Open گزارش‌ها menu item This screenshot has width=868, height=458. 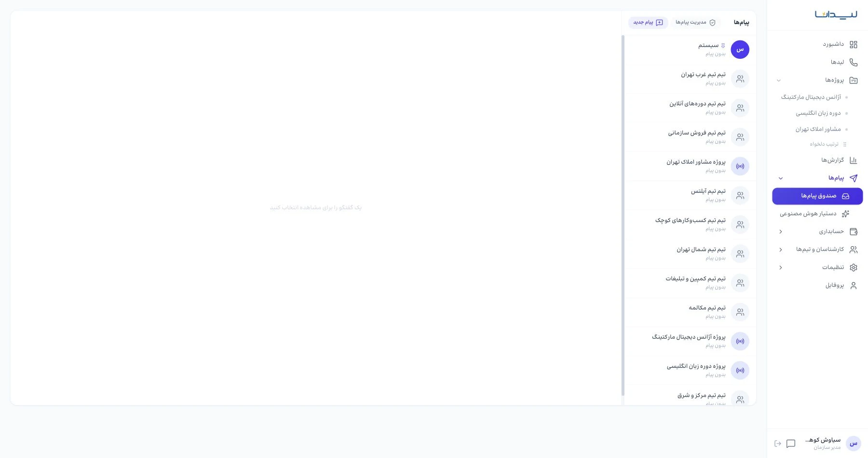tap(817, 160)
